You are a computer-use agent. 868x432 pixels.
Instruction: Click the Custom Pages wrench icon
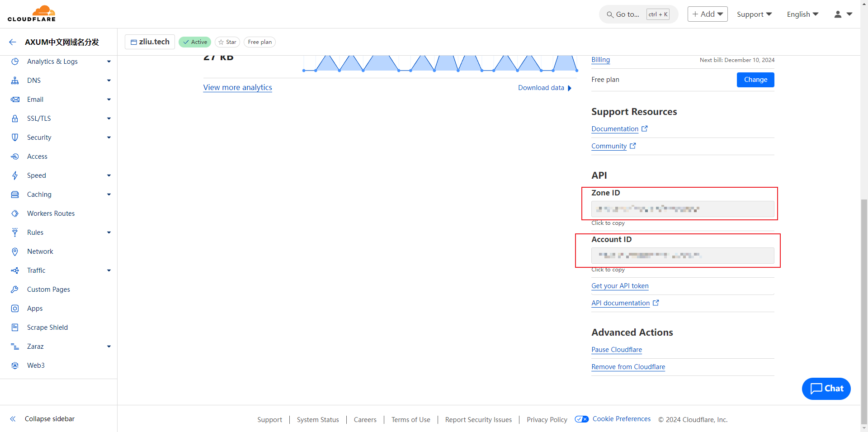[x=15, y=290]
